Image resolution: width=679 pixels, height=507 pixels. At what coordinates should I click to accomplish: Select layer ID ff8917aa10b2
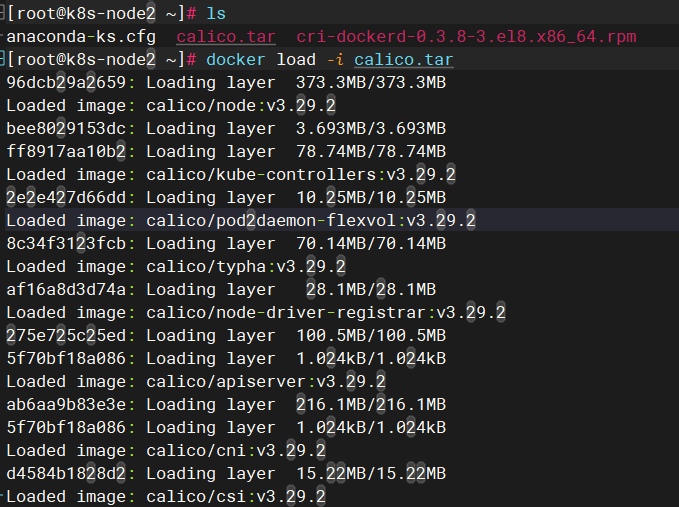click(x=66, y=152)
